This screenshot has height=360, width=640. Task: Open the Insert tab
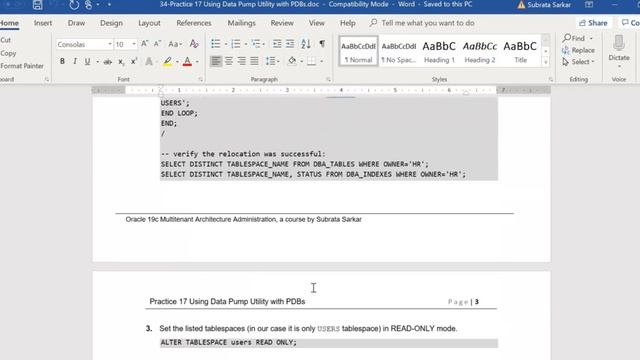click(x=43, y=23)
